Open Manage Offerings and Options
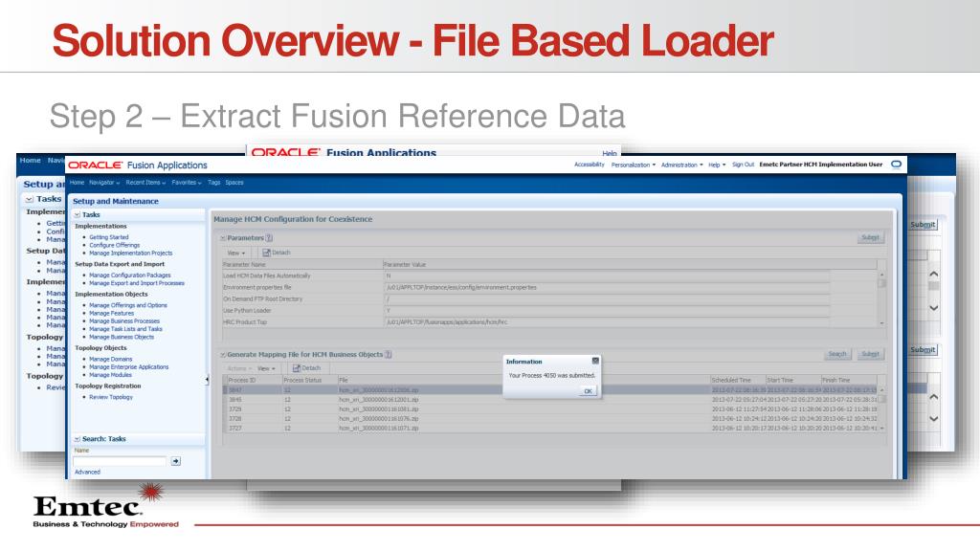The width and height of the screenshot is (980, 551). click(x=128, y=305)
